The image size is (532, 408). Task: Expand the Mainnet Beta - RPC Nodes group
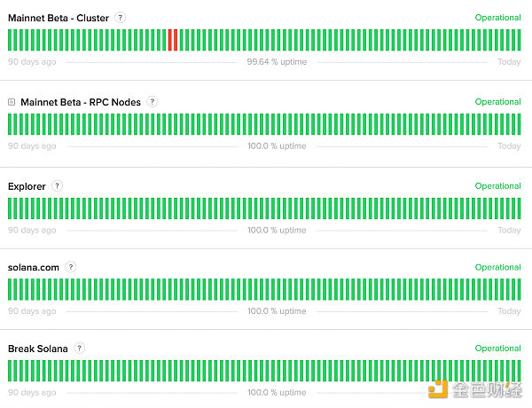click(12, 102)
